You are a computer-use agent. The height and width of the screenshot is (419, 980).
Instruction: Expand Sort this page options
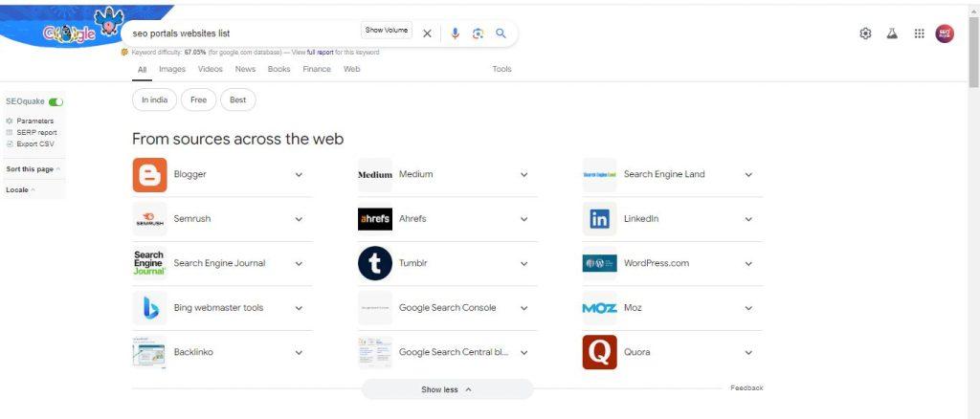click(x=33, y=169)
